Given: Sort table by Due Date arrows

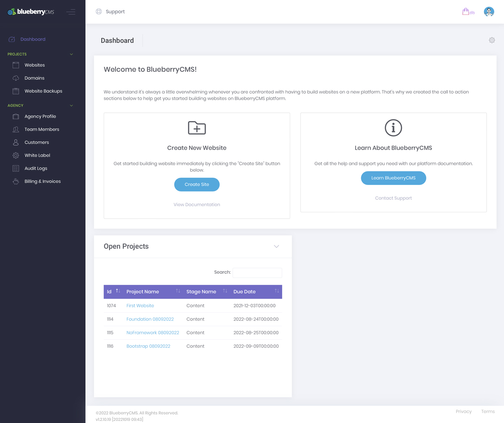Looking at the screenshot, I should (277, 291).
